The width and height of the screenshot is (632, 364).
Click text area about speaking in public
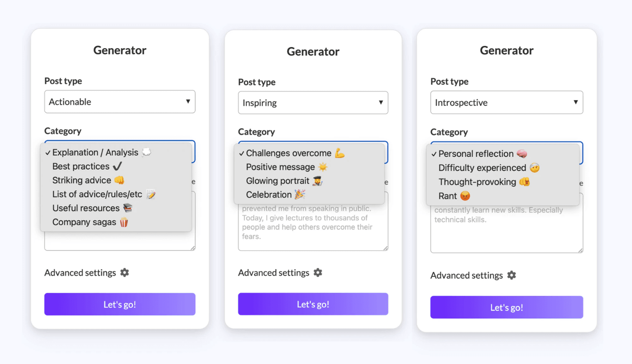(313, 227)
